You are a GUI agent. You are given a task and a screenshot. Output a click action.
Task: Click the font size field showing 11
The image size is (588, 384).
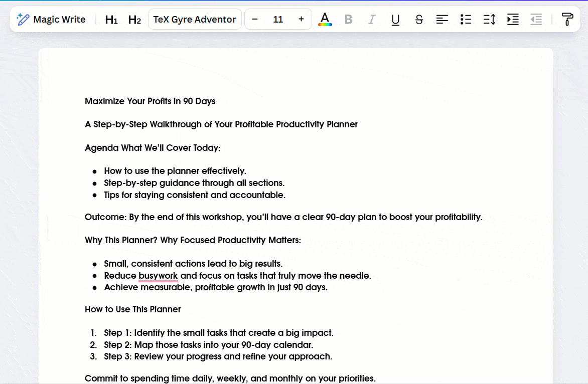point(278,19)
